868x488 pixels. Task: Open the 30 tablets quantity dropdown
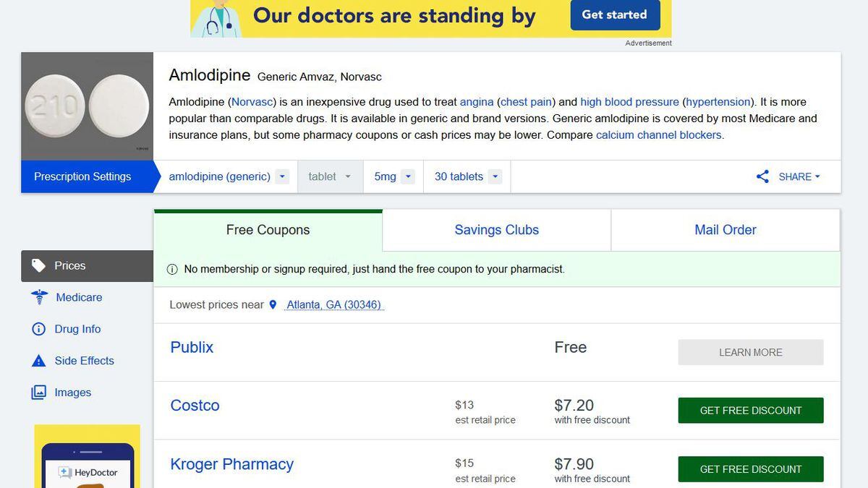point(495,176)
